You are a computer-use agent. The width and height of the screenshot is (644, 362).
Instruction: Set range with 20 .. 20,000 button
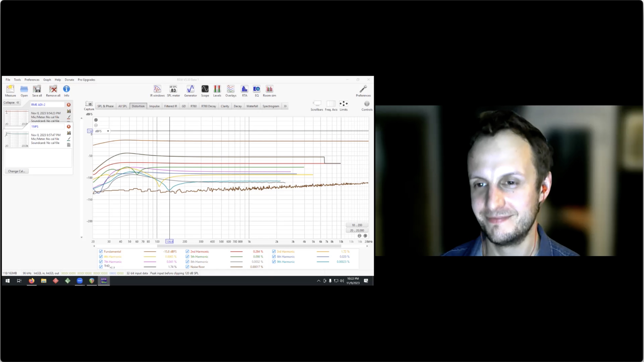357,230
